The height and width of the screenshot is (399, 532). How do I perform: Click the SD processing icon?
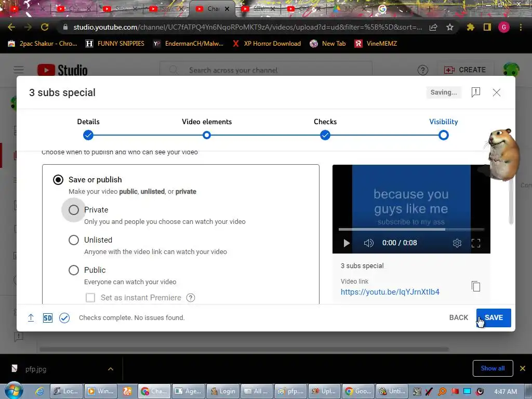click(47, 317)
